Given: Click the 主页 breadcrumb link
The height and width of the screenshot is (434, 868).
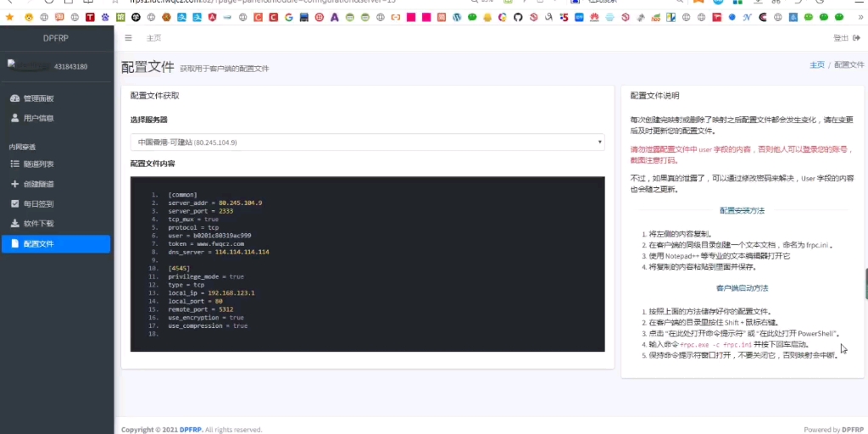Looking at the screenshot, I should 817,64.
